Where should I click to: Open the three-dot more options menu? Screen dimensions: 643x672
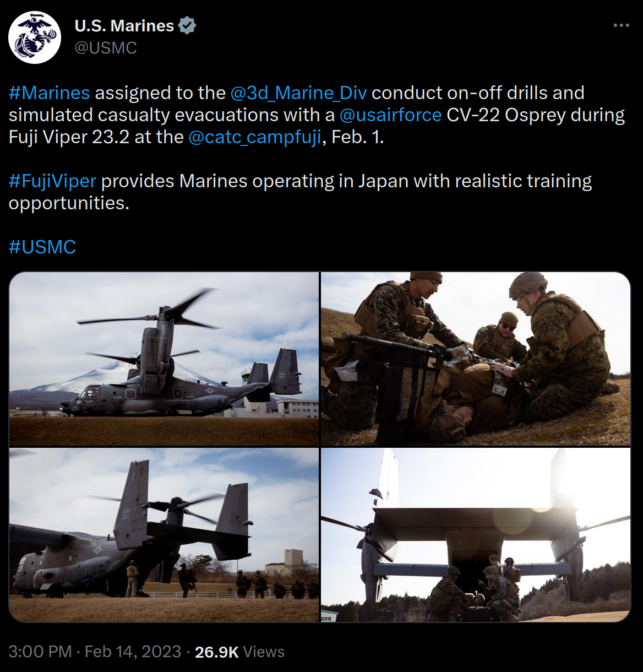coord(621,25)
